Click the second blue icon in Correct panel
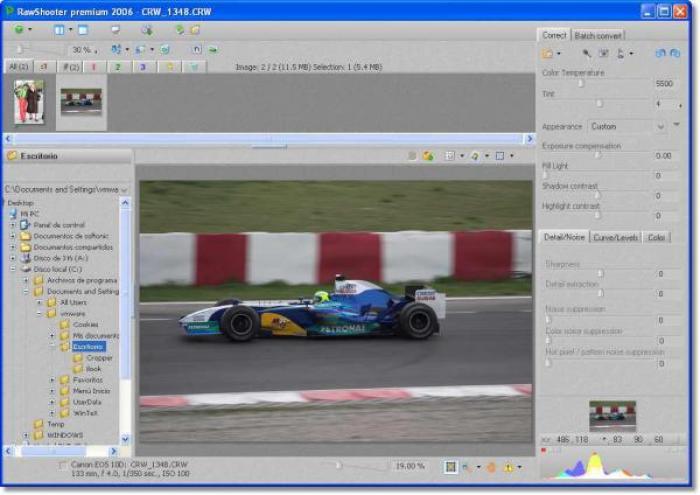The height and width of the screenshot is (495, 700). pos(675,53)
